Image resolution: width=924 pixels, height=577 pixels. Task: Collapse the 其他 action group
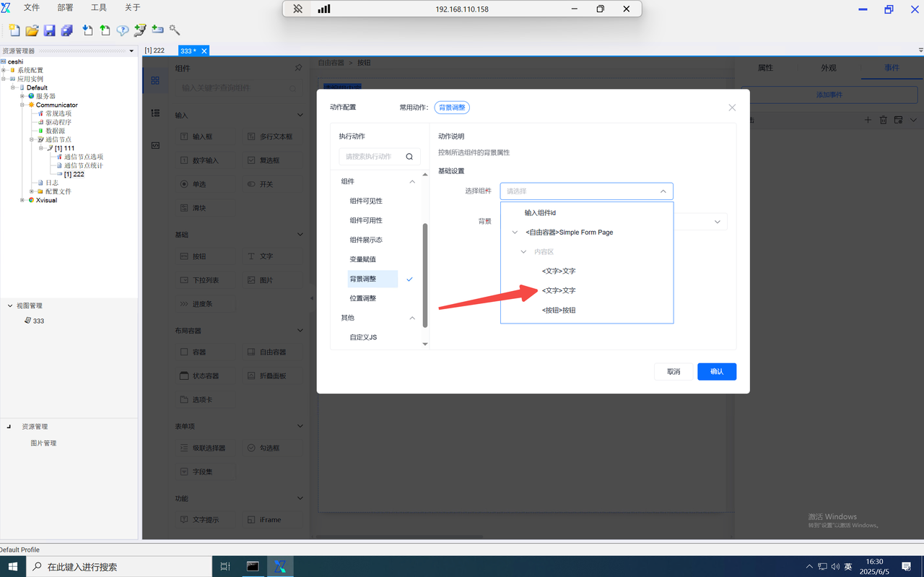click(412, 318)
